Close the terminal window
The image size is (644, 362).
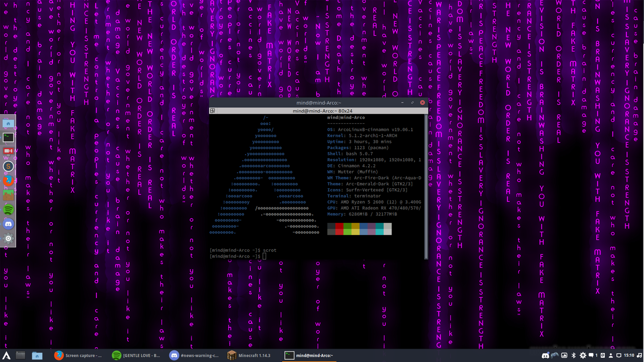pos(423,103)
